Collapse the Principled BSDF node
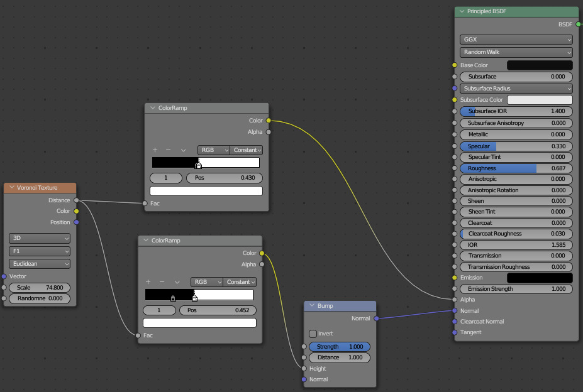 (462, 11)
